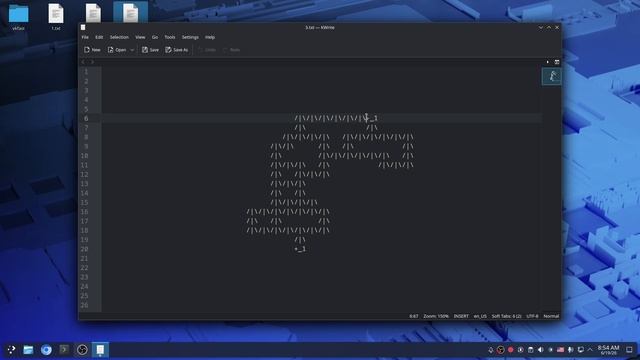Click the ASCII text on line 19
The image size is (640, 360).
300,240
